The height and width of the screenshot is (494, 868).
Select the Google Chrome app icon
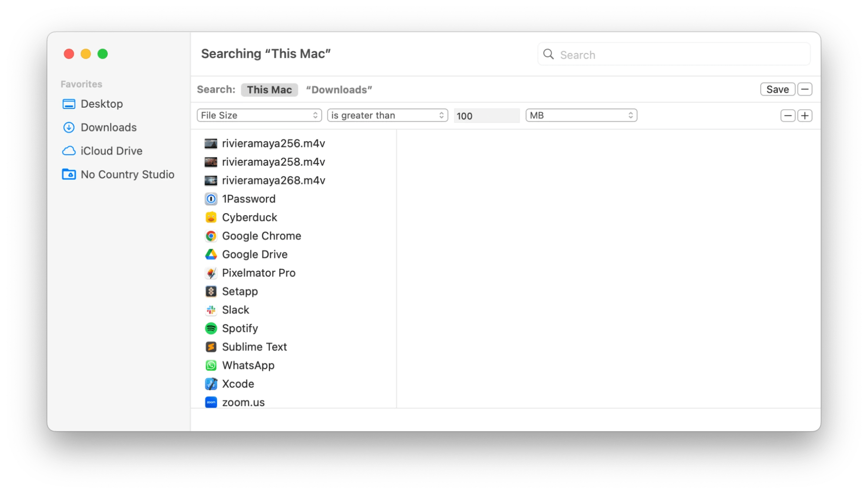pos(211,236)
